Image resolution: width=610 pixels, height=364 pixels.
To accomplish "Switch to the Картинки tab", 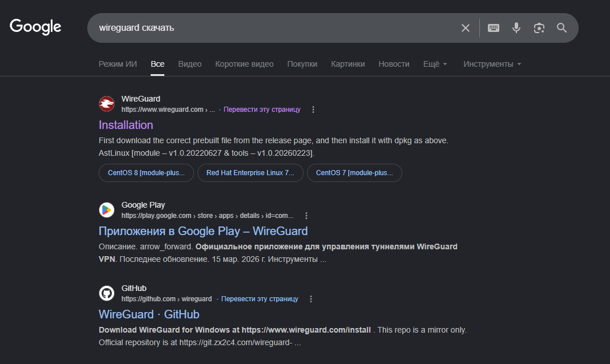I will tap(348, 64).
